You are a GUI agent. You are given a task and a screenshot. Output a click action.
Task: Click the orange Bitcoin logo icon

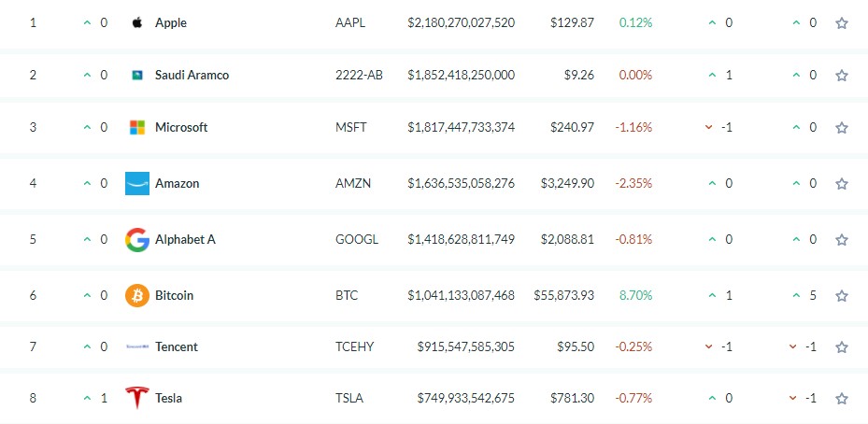tap(136, 295)
